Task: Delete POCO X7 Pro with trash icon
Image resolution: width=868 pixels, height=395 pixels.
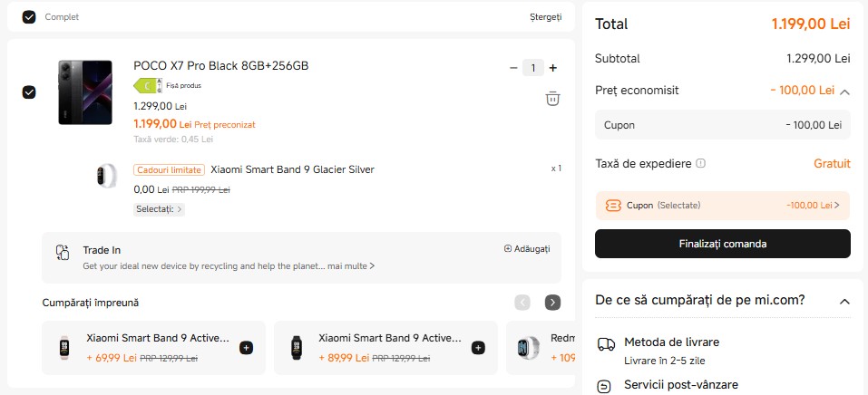Action: (x=552, y=99)
